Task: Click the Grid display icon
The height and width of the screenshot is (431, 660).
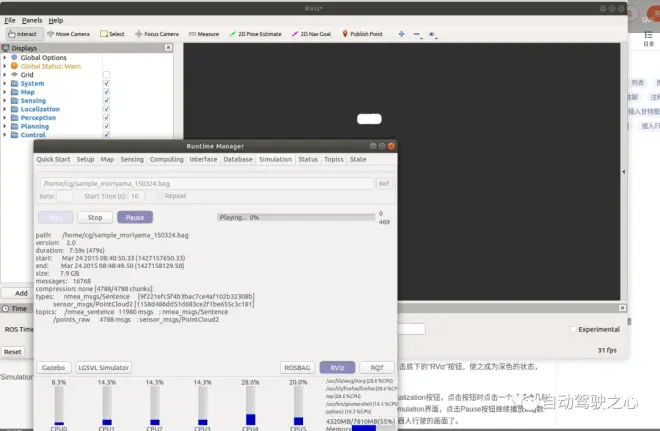Action: (x=14, y=74)
